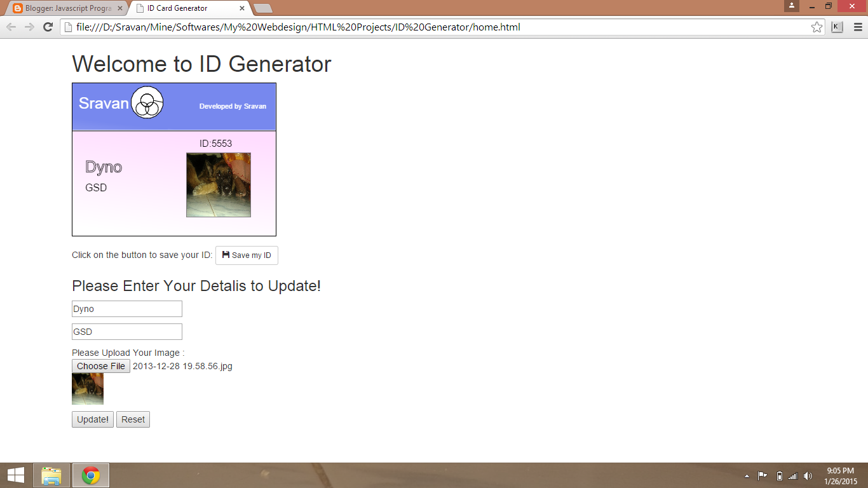
Task: Click the circular logo on the ID card
Action: tap(147, 102)
